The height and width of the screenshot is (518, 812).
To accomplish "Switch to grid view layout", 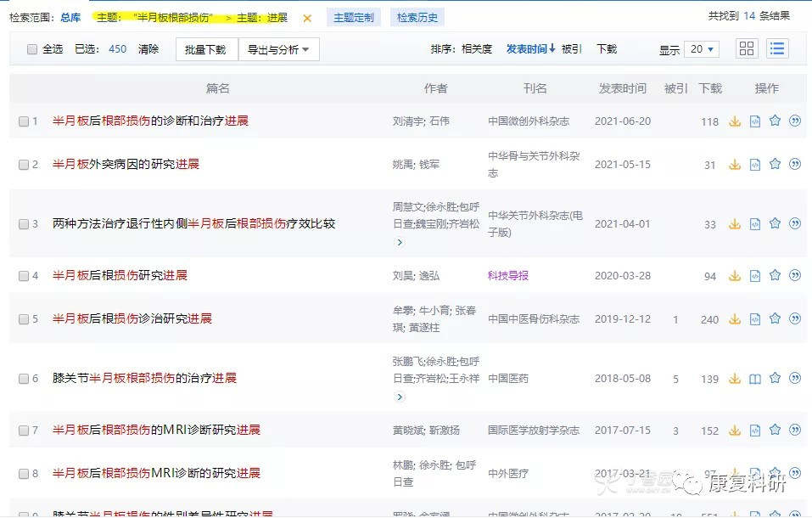I will coord(747,48).
